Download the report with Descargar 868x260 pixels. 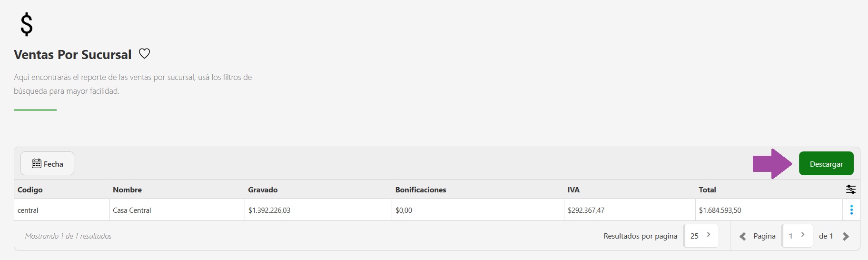[x=826, y=164]
